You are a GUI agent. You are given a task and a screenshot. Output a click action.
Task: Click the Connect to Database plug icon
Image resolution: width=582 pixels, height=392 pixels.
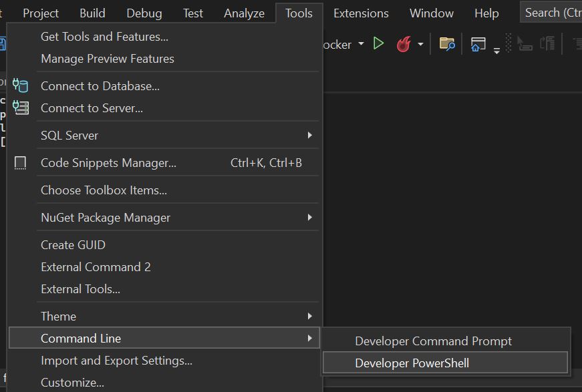pos(21,85)
